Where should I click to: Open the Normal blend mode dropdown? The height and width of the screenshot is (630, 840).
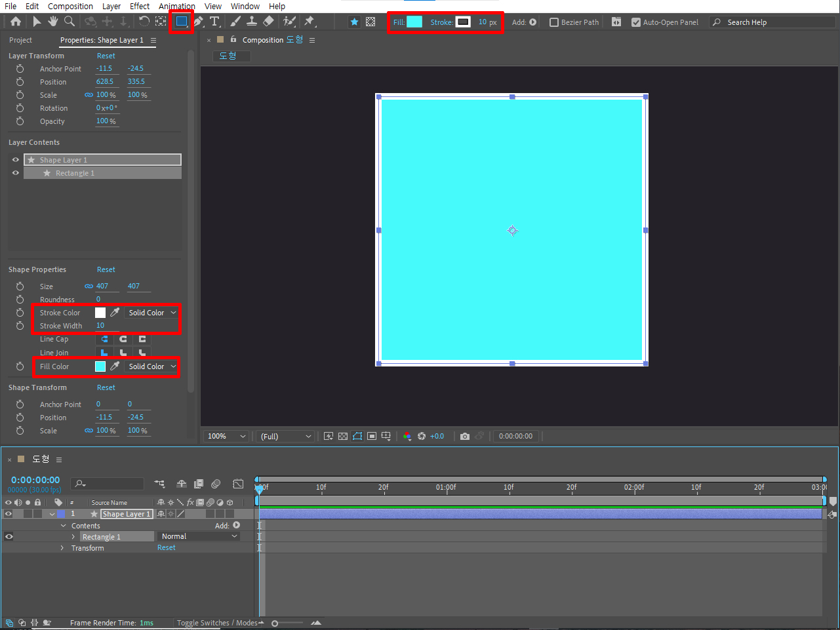pos(199,536)
